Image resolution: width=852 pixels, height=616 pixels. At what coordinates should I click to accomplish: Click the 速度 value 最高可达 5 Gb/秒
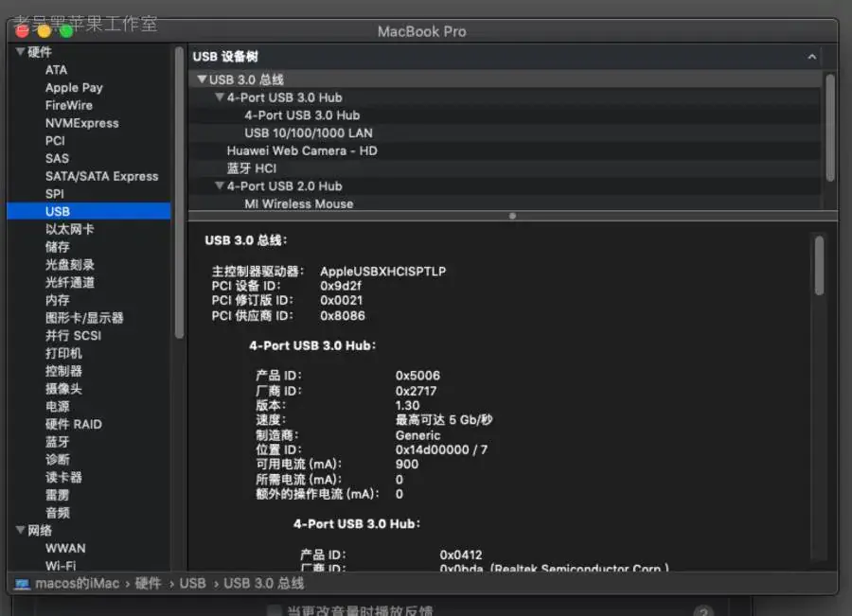[x=444, y=420]
